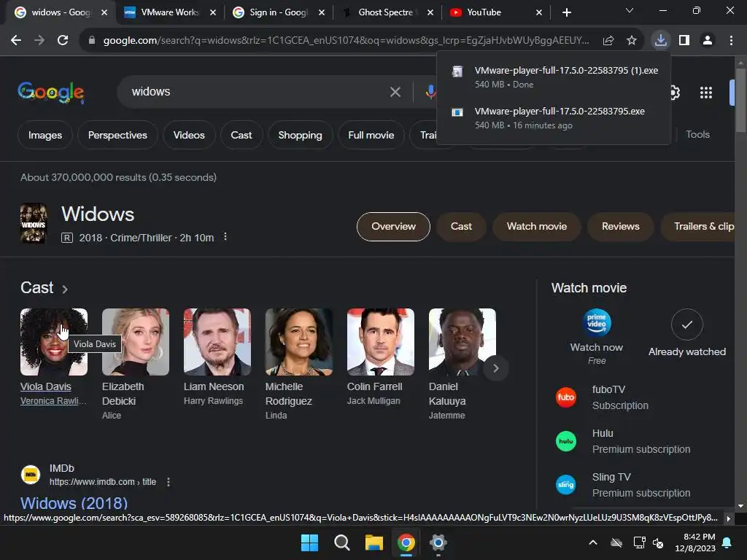The image size is (747, 560).
Task: Select the Overview tab for Widows
Action: (393, 227)
